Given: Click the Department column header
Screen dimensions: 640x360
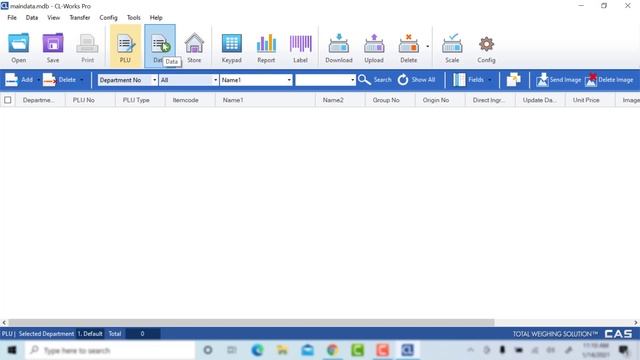Looking at the screenshot, I should (40, 100).
